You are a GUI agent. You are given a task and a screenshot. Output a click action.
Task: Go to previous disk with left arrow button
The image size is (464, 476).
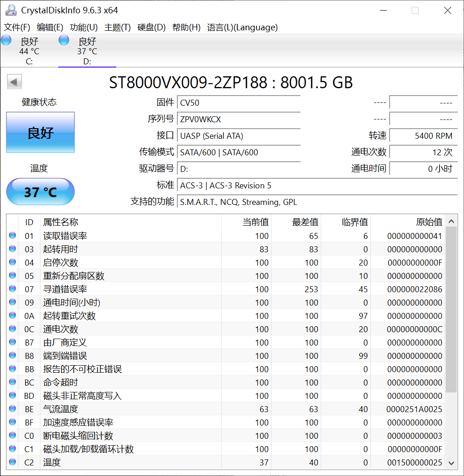pos(14,82)
